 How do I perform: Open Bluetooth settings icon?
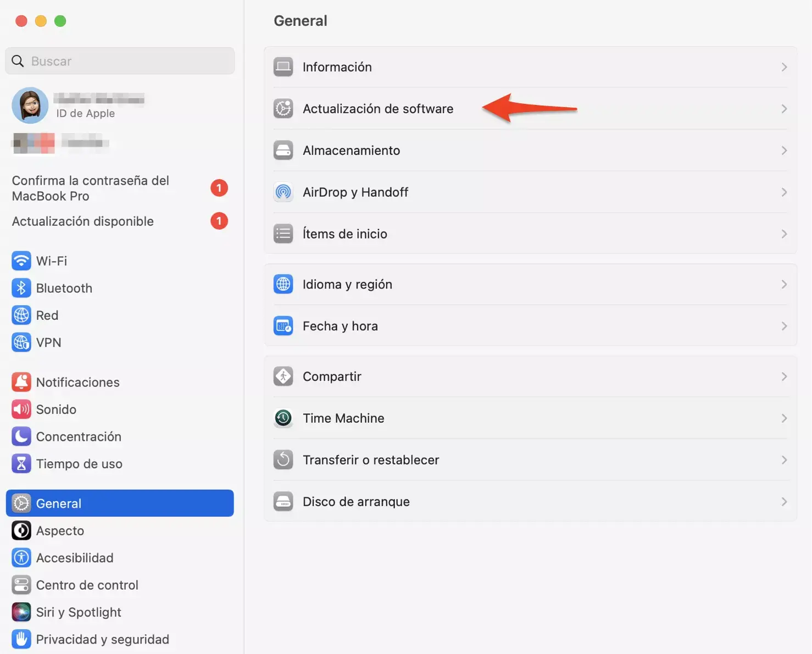(x=21, y=288)
